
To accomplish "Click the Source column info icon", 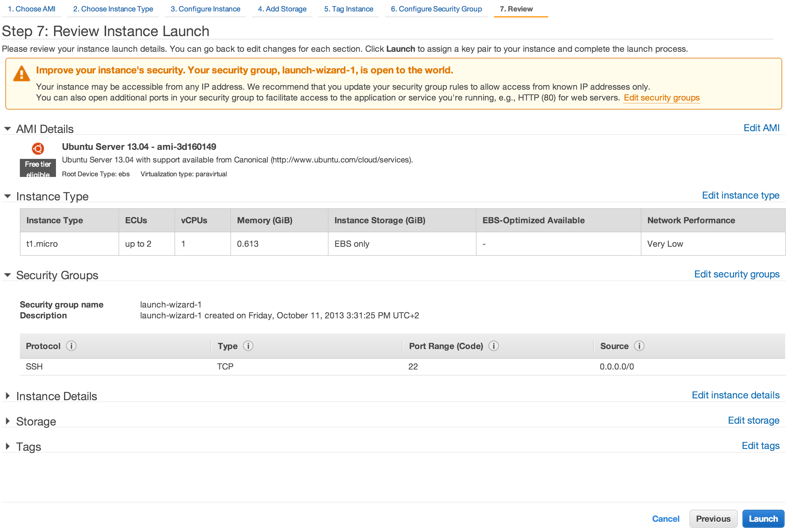I will click(x=639, y=346).
